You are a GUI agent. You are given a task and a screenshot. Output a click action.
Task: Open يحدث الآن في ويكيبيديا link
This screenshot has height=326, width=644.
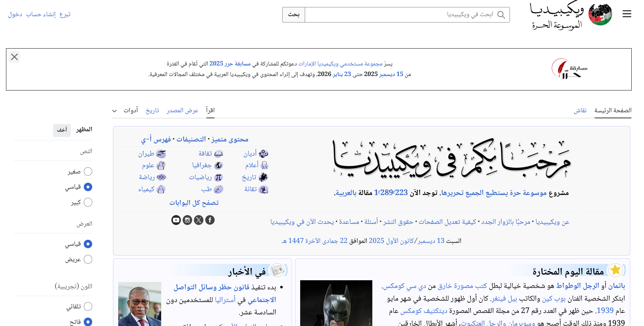pyautogui.click(x=302, y=222)
